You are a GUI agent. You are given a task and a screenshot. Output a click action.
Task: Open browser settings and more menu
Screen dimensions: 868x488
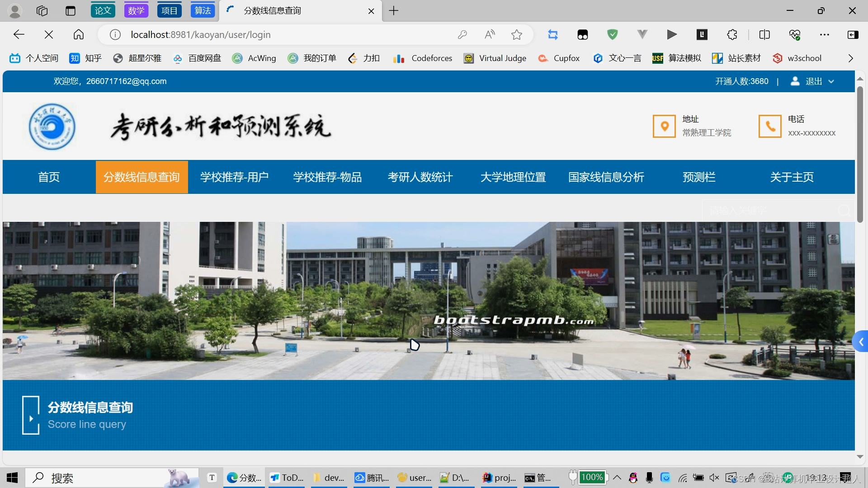pos(825,35)
